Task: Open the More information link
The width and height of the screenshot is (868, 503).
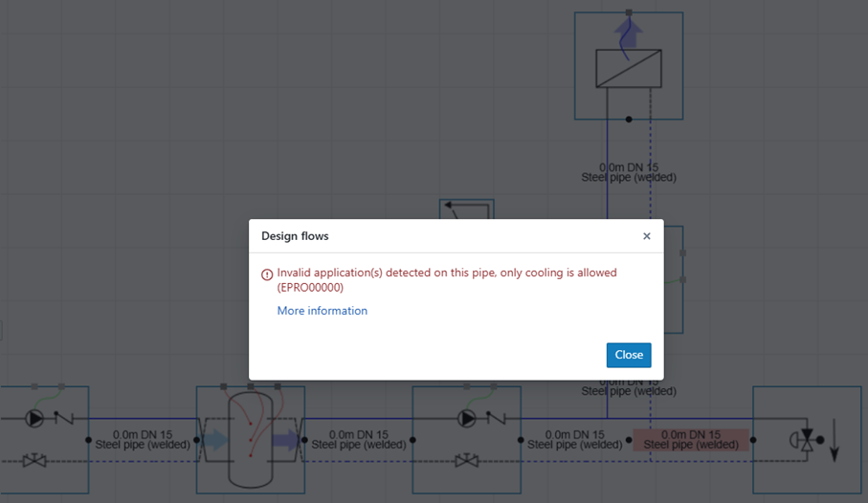Action: tap(322, 311)
